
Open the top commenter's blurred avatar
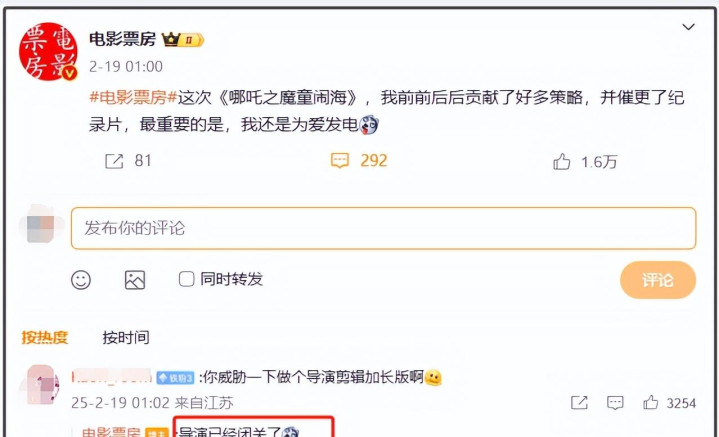(x=42, y=385)
